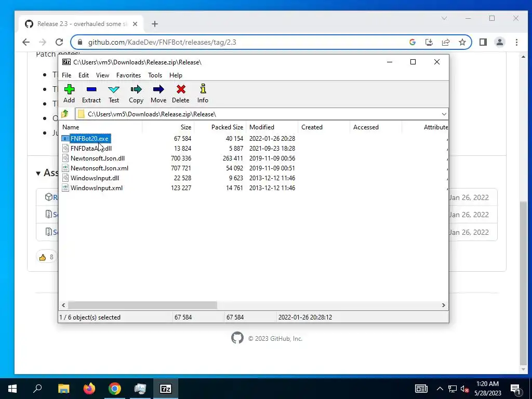Share this page from Chrome address bar
The image size is (532, 399).
pyautogui.click(x=445, y=42)
